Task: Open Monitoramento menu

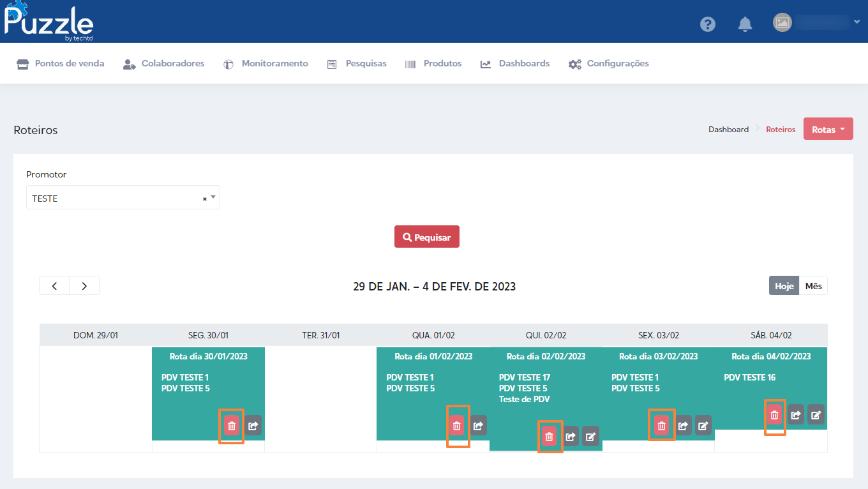Action: tap(266, 64)
